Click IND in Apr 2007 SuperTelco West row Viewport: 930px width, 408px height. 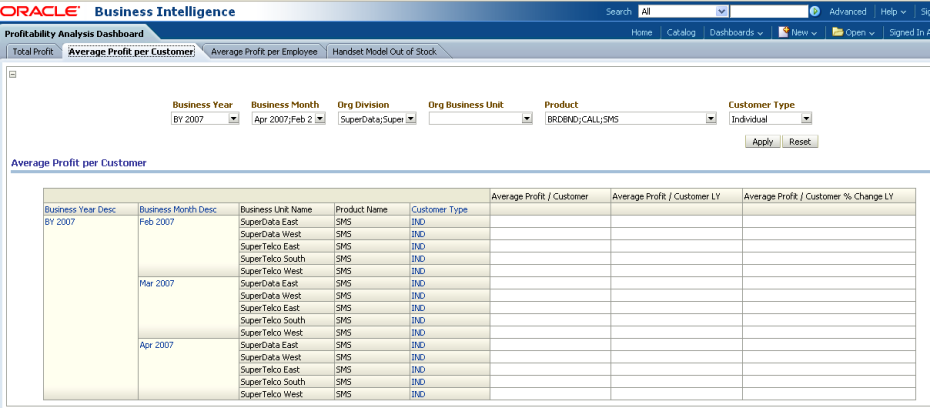coord(418,394)
